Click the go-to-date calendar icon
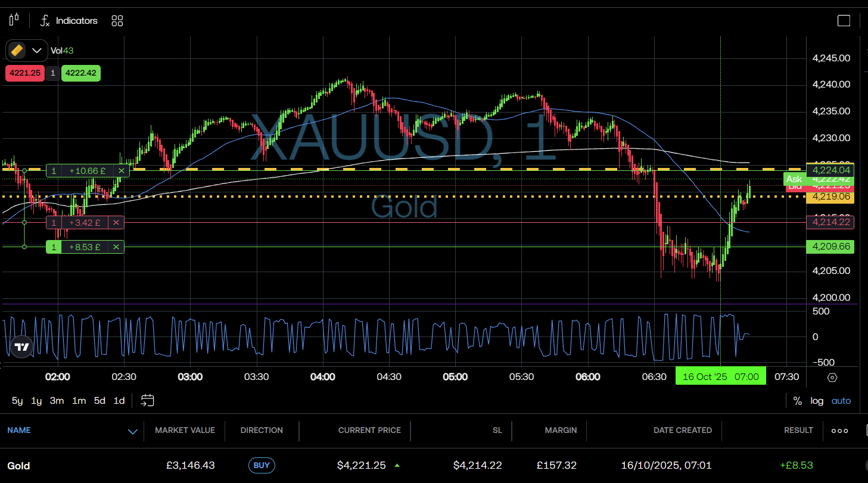The width and height of the screenshot is (868, 483). 147,401
